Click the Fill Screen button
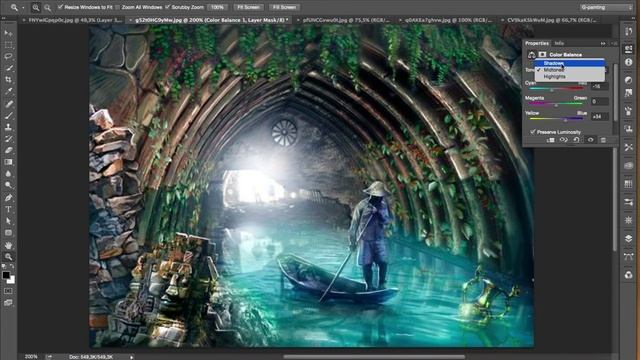The height and width of the screenshot is (360, 640). click(284, 7)
